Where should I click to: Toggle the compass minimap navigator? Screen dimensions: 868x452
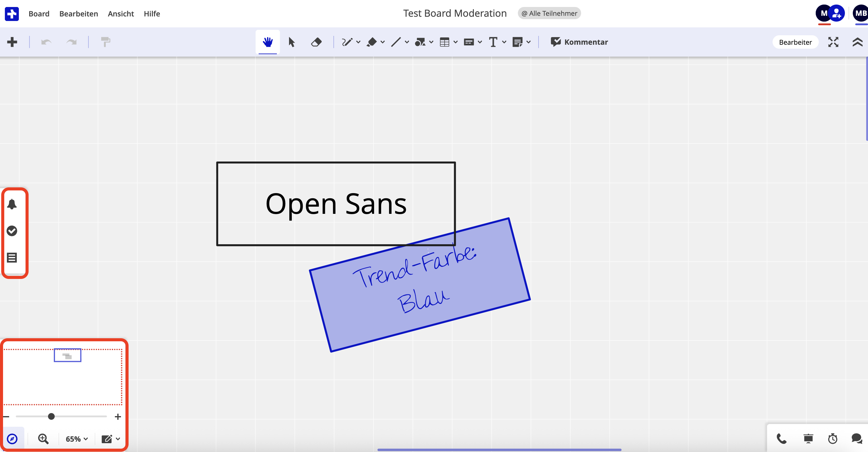pyautogui.click(x=12, y=439)
